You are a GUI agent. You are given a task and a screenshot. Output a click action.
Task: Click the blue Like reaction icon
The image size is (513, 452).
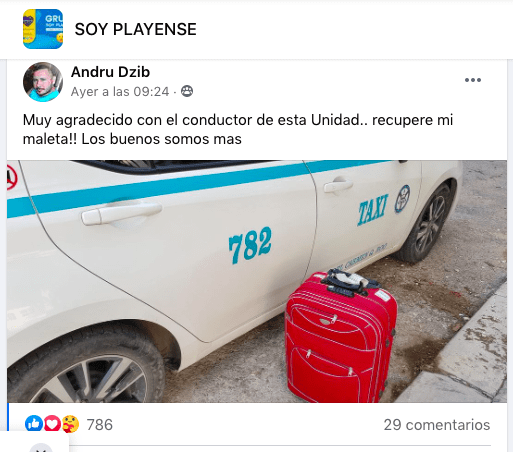click(34, 424)
